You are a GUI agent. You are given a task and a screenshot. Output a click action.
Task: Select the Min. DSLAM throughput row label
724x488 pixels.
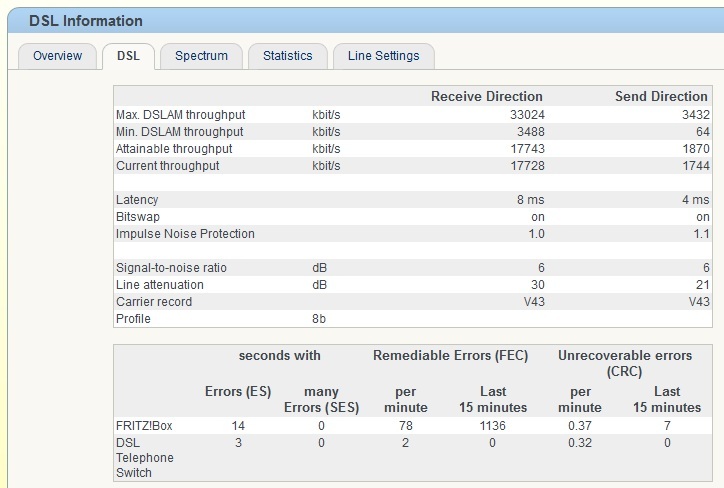coord(180,132)
